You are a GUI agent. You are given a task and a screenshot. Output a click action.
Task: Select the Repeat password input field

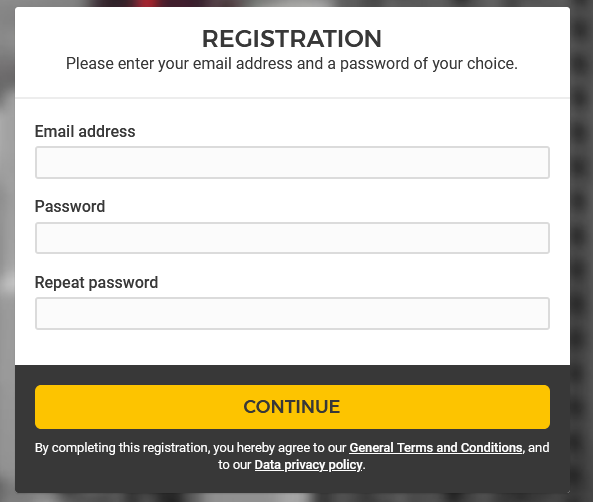click(x=292, y=314)
